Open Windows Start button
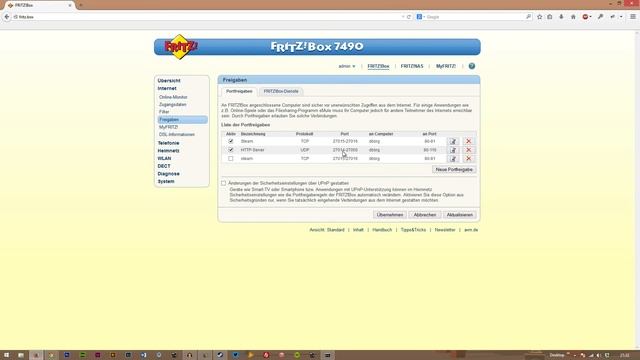 pos(6,355)
